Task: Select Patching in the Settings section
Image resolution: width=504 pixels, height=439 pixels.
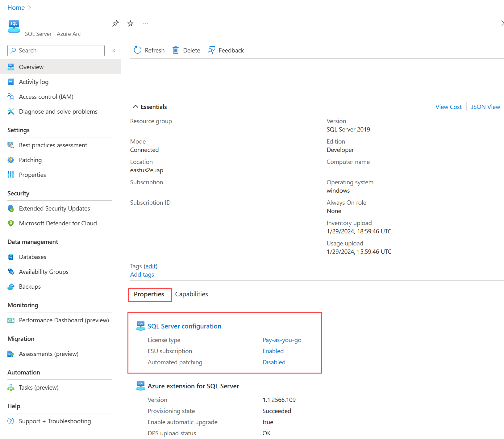Action: (x=30, y=160)
